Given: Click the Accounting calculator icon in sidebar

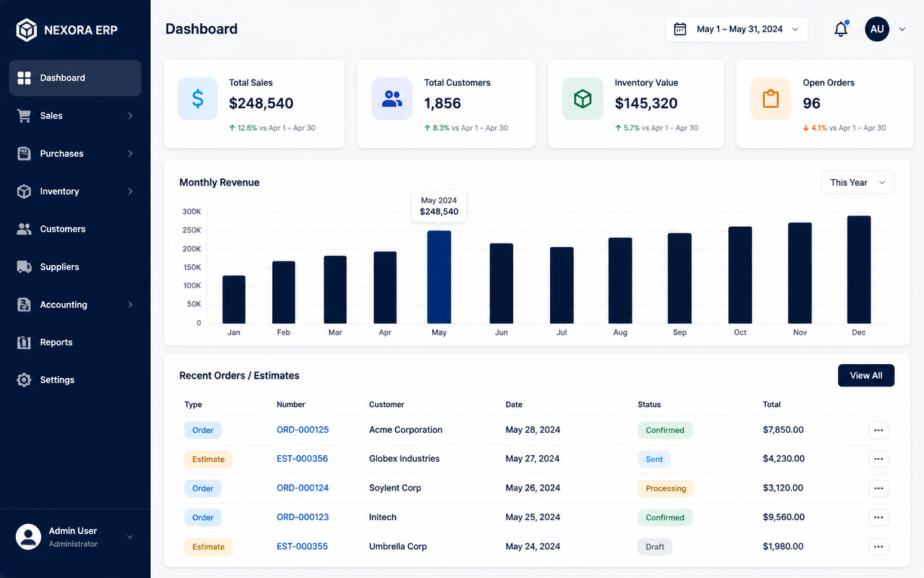Looking at the screenshot, I should tap(24, 304).
